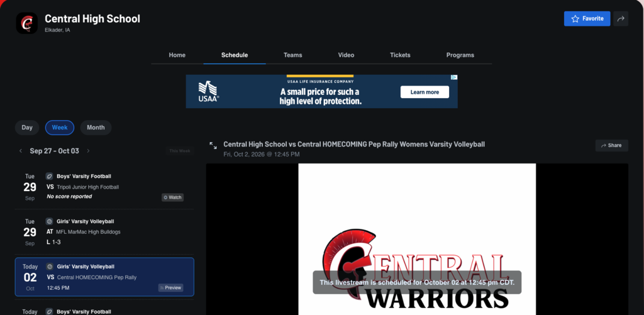644x315 pixels.
Task: Watch the Tripoli Junior High Football game
Action: coord(172,197)
